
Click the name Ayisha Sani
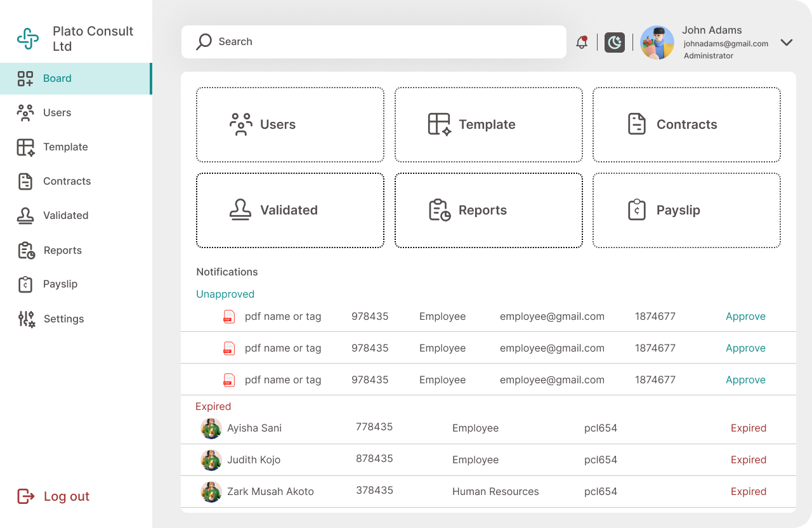click(x=254, y=428)
